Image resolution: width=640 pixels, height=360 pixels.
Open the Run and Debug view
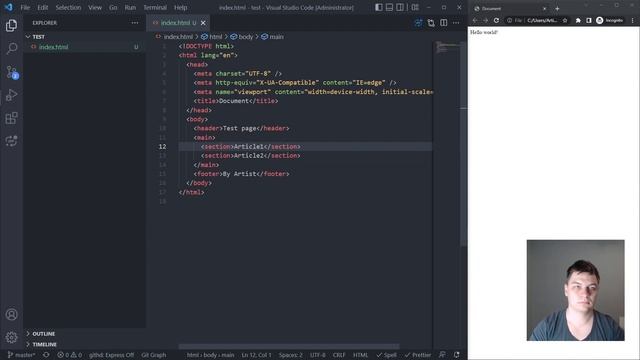(x=11, y=95)
